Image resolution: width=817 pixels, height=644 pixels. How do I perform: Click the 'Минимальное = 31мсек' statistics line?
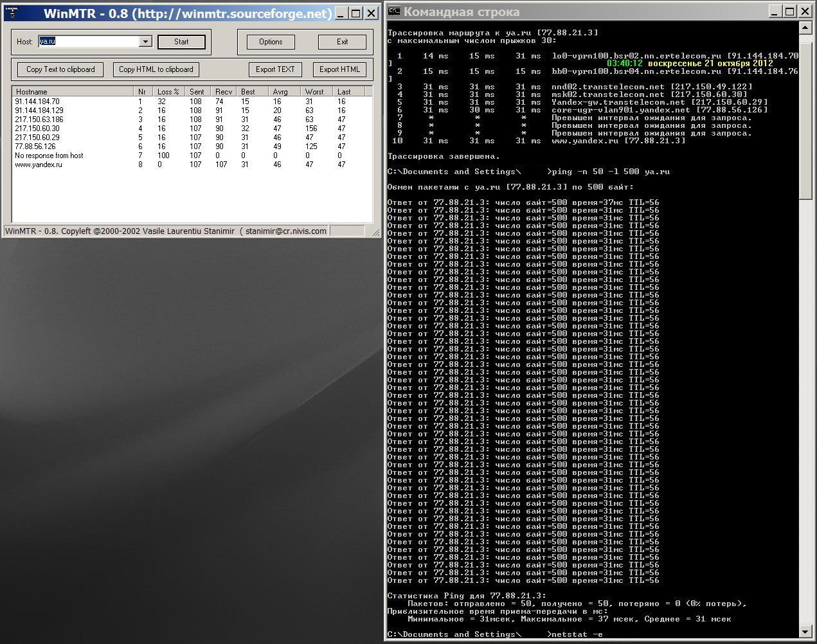pos(570,619)
